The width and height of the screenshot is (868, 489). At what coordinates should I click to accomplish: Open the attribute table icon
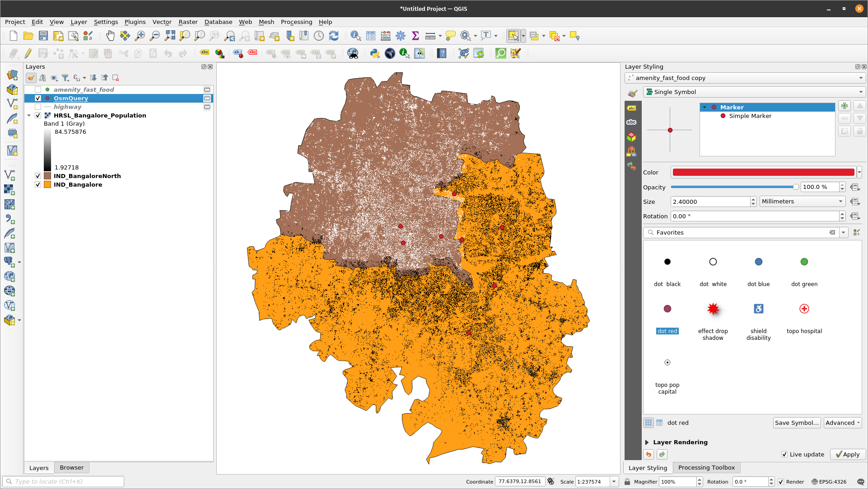[x=371, y=36]
